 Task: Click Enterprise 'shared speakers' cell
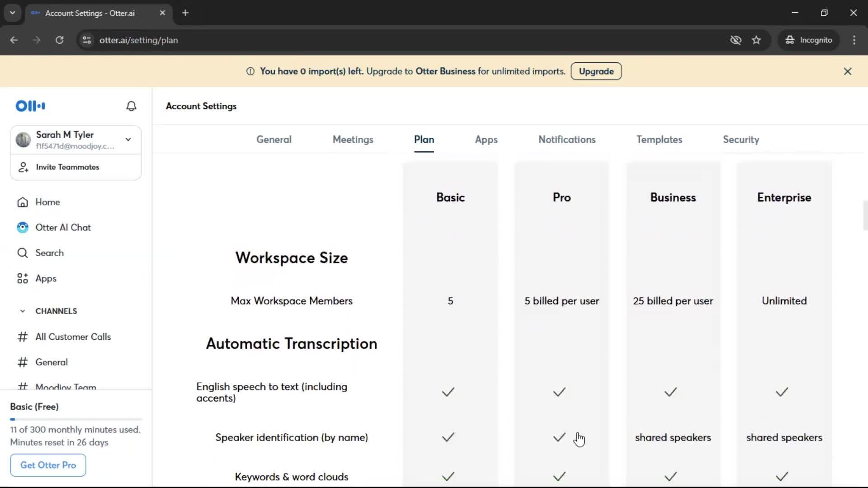pyautogui.click(x=784, y=437)
